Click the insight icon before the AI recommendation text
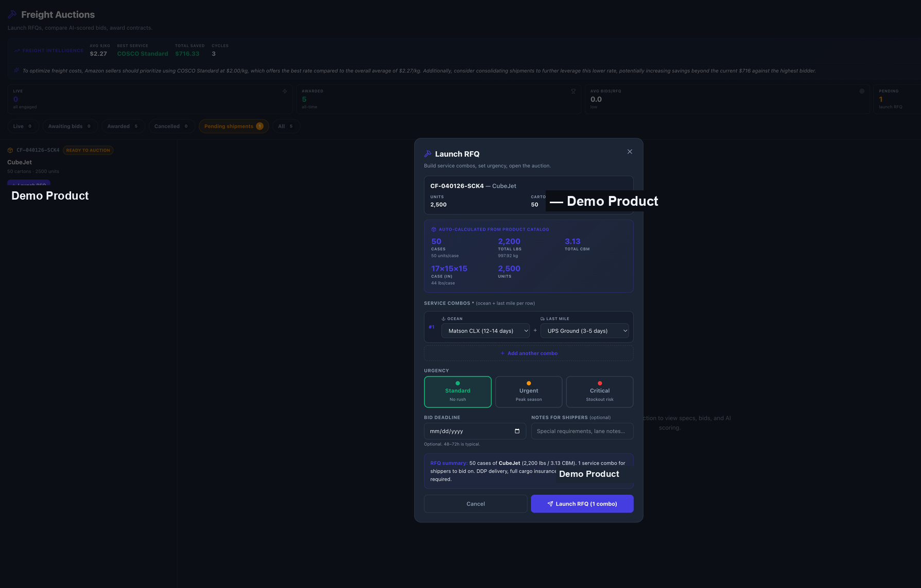921x588 pixels. click(16, 70)
